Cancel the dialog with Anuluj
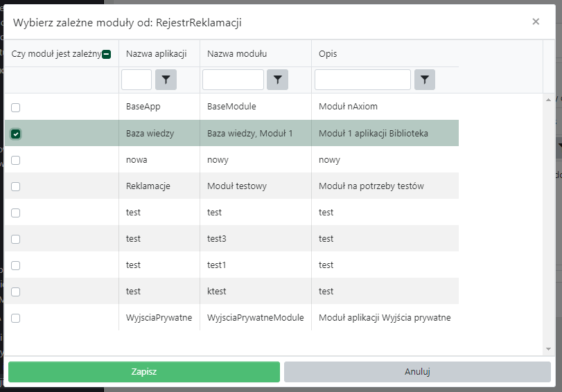 pyautogui.click(x=417, y=372)
